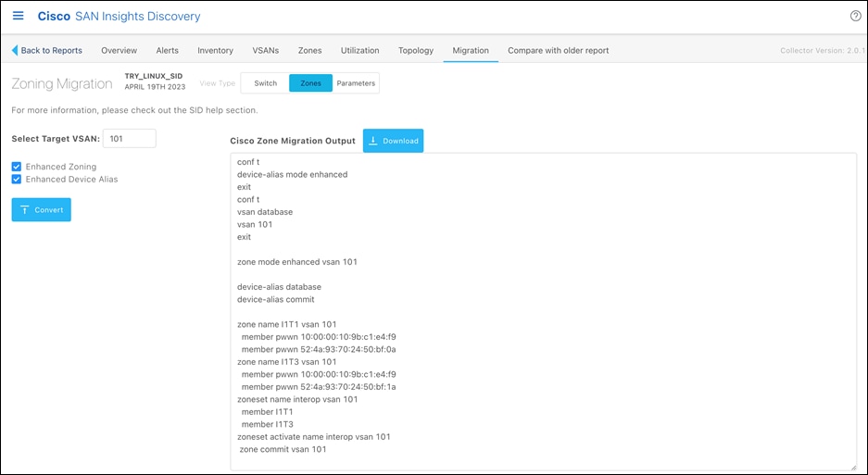
Task: Select the Switch view type
Action: (x=265, y=83)
